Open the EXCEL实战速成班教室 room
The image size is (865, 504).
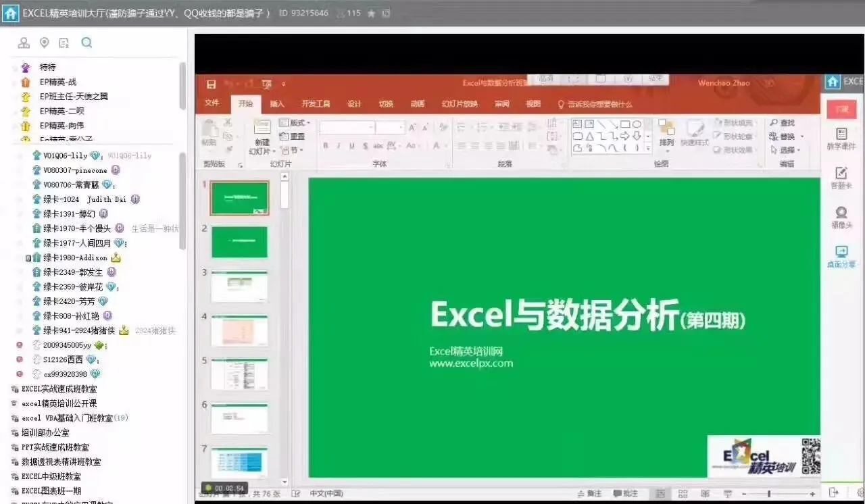tap(59, 389)
